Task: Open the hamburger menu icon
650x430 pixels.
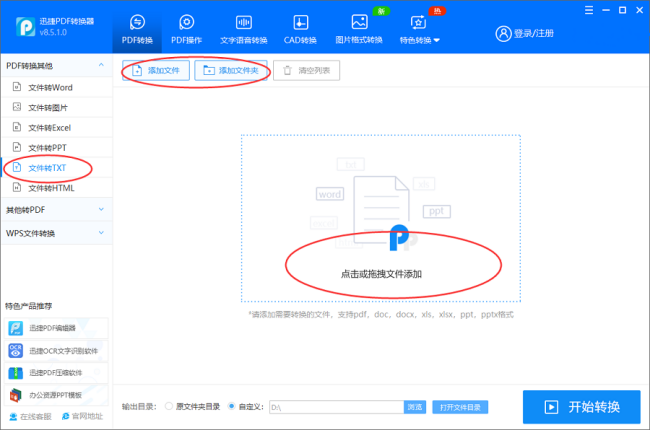Action: coord(589,10)
